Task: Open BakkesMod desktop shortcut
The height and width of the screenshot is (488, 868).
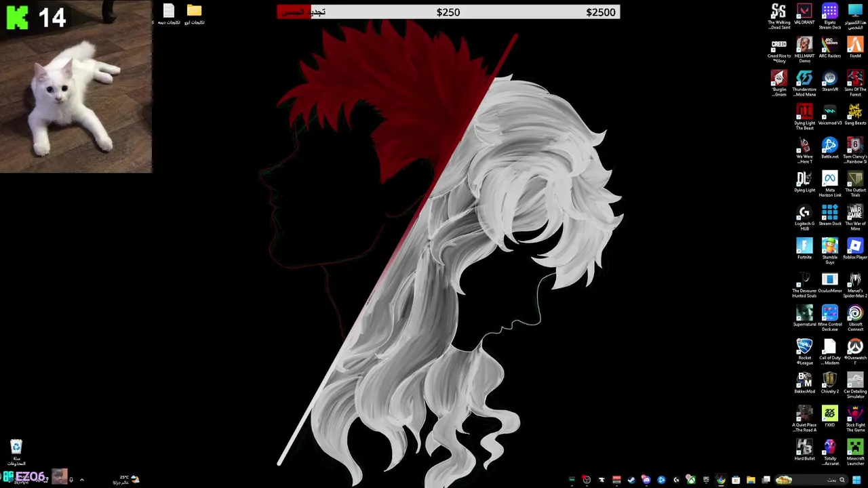Action: [804, 383]
